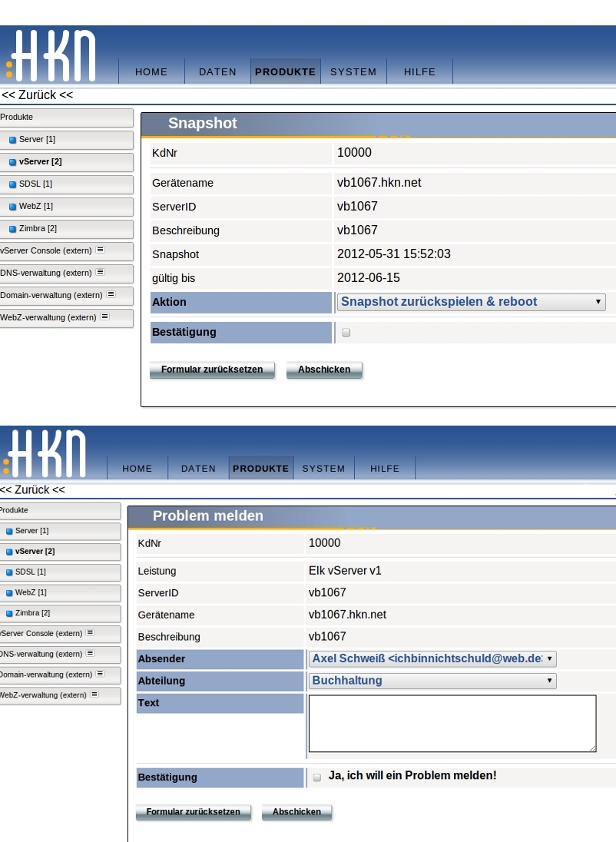
Task: Tick the Bestätigung checkbox in the Snapshot form
Action: point(346,333)
